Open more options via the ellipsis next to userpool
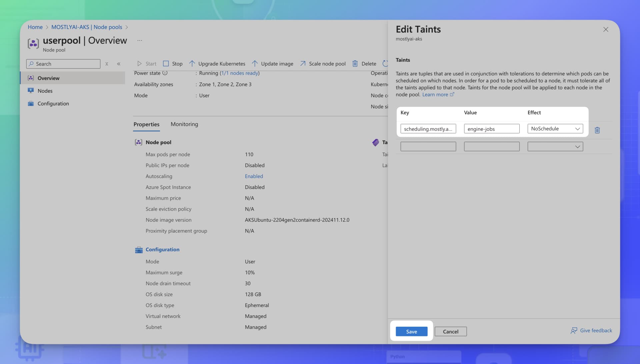This screenshot has height=364, width=640. tap(139, 40)
